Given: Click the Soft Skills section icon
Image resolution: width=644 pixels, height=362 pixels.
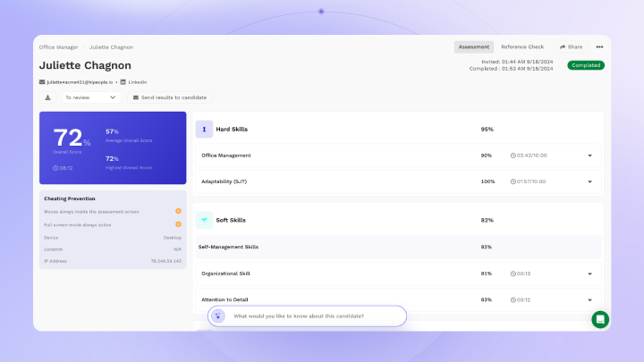Looking at the screenshot, I should click(x=204, y=220).
